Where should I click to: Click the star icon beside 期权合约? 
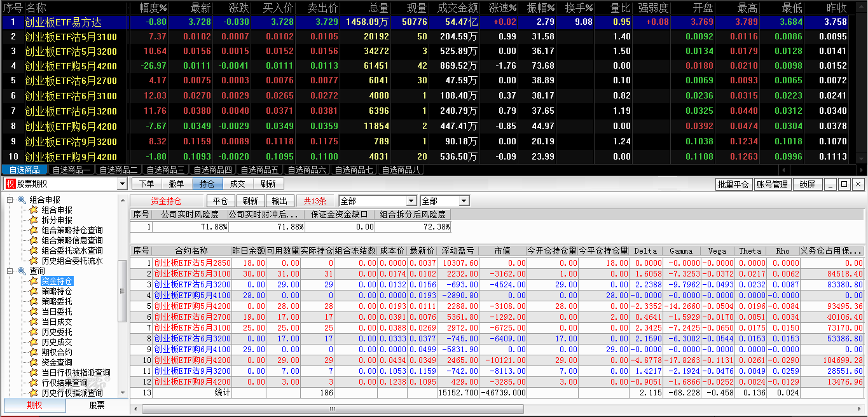click(x=34, y=352)
